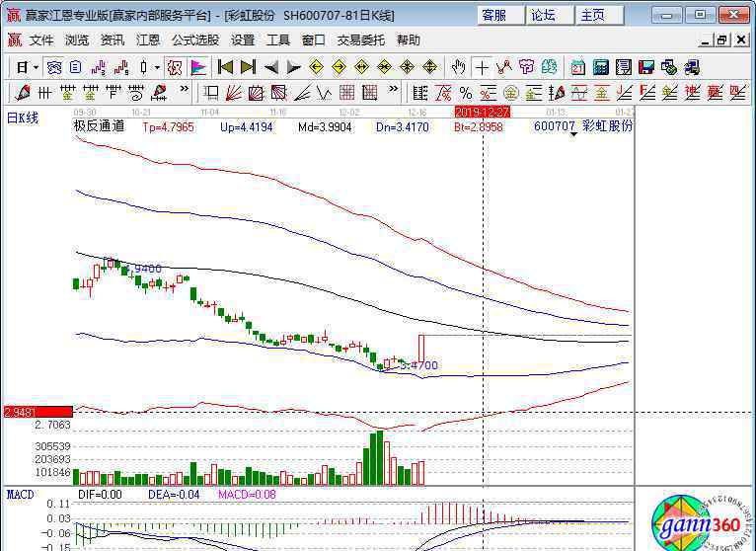The height and width of the screenshot is (551, 756).
Task: Expand the drawing tools overflow chevron
Action: coord(394,89)
